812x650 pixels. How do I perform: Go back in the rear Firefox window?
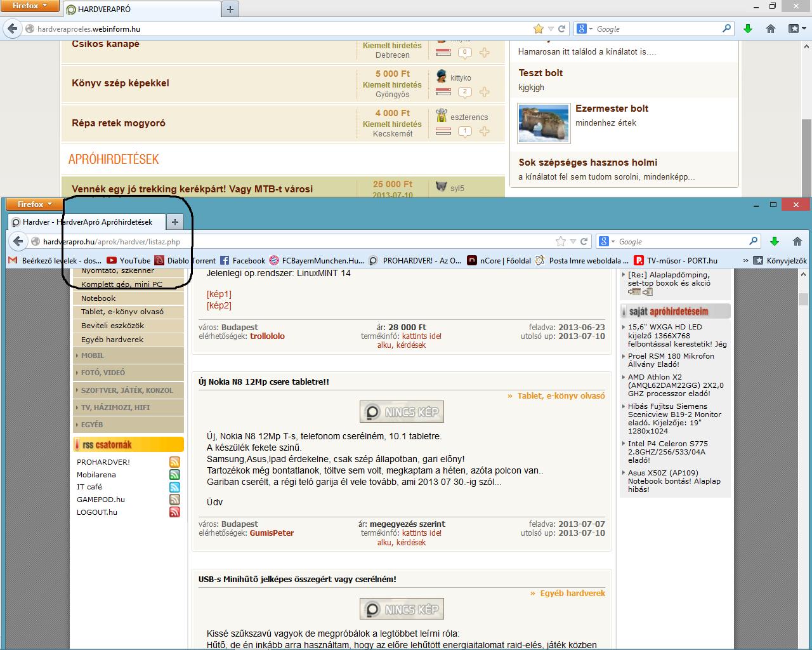(13, 29)
